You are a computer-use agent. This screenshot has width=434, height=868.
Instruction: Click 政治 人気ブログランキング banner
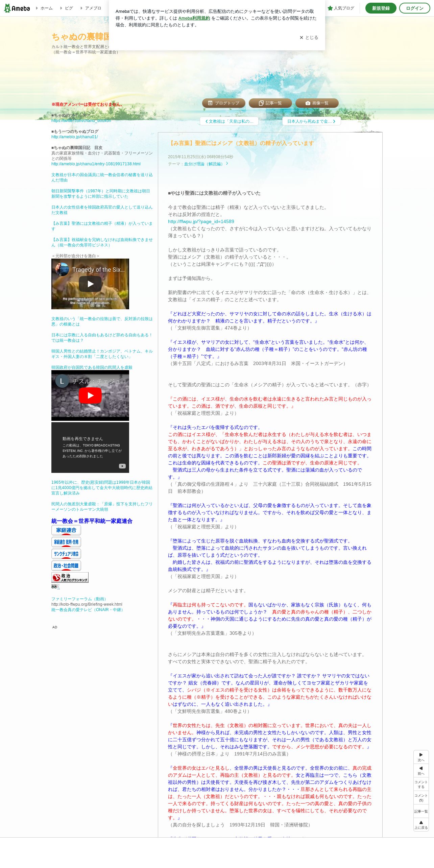[70, 577]
